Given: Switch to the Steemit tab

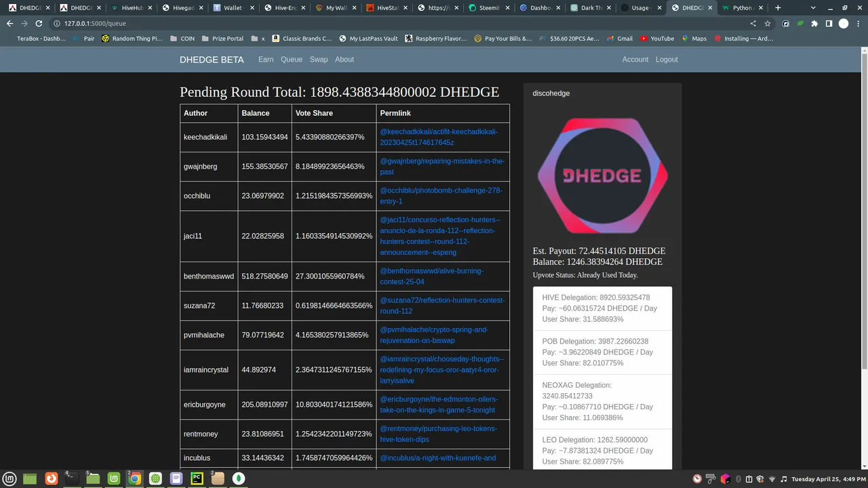Looking at the screenshot, I should [x=488, y=7].
